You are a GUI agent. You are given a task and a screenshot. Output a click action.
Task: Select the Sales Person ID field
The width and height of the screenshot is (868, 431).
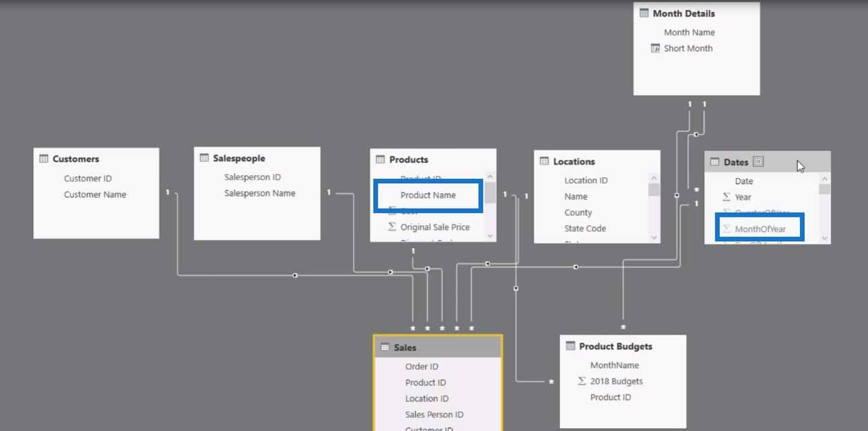point(434,415)
